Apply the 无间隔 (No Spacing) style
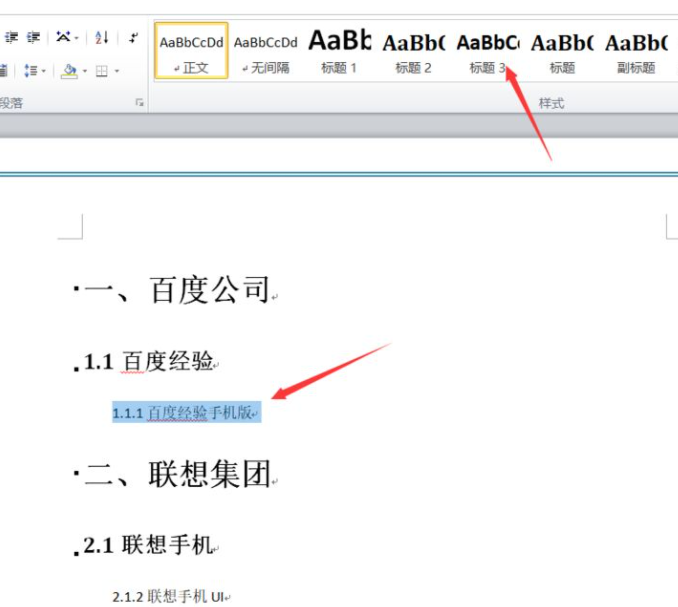 tap(265, 51)
